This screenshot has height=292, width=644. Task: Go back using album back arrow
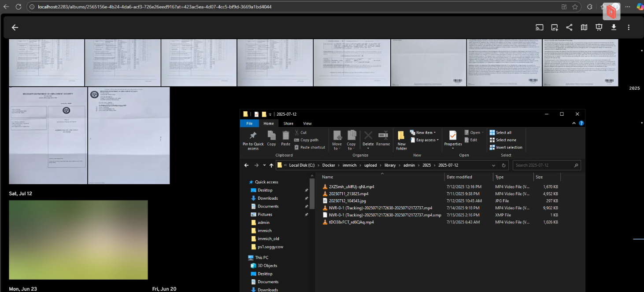pos(15,27)
